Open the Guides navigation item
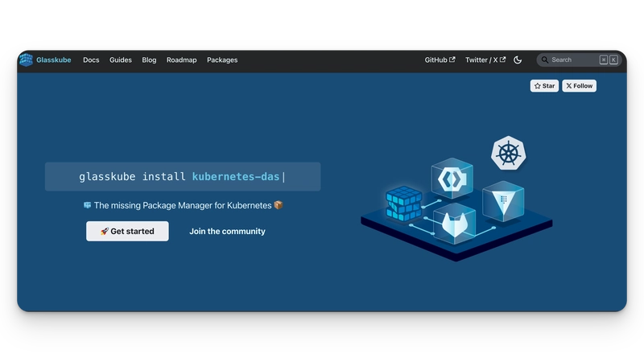The width and height of the screenshot is (644, 362). [120, 60]
